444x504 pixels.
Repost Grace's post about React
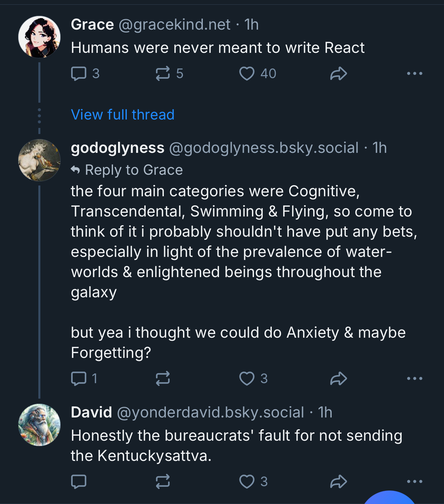click(163, 73)
